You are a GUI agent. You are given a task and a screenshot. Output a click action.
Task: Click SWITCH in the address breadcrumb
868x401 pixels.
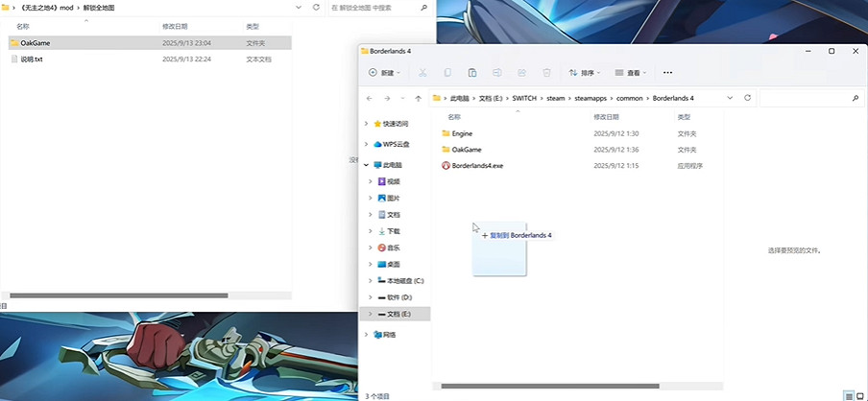pos(524,98)
